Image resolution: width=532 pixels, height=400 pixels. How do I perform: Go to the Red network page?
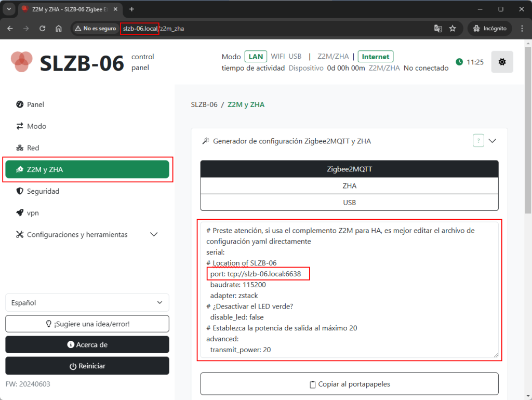tap(33, 148)
